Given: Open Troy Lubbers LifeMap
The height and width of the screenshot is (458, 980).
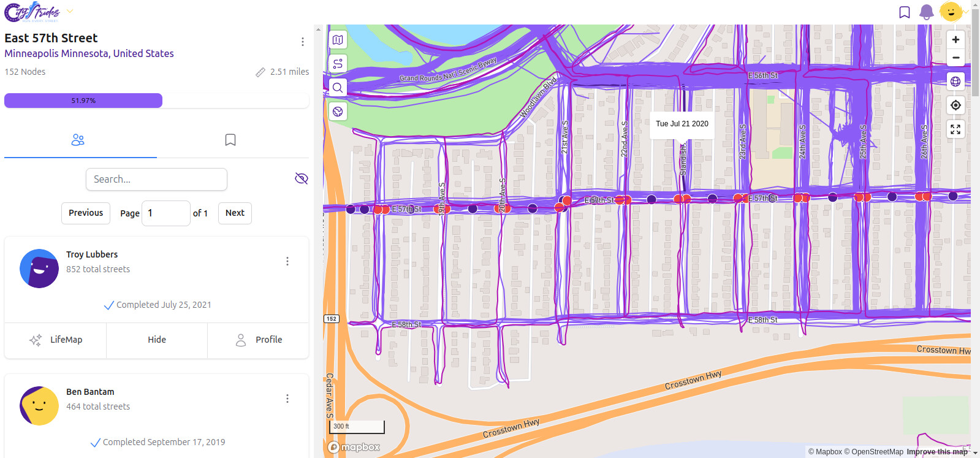Looking at the screenshot, I should pos(56,340).
